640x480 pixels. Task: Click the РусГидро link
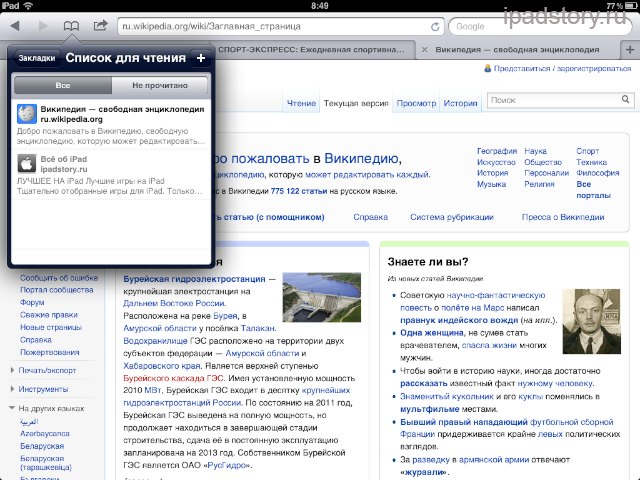point(228,465)
